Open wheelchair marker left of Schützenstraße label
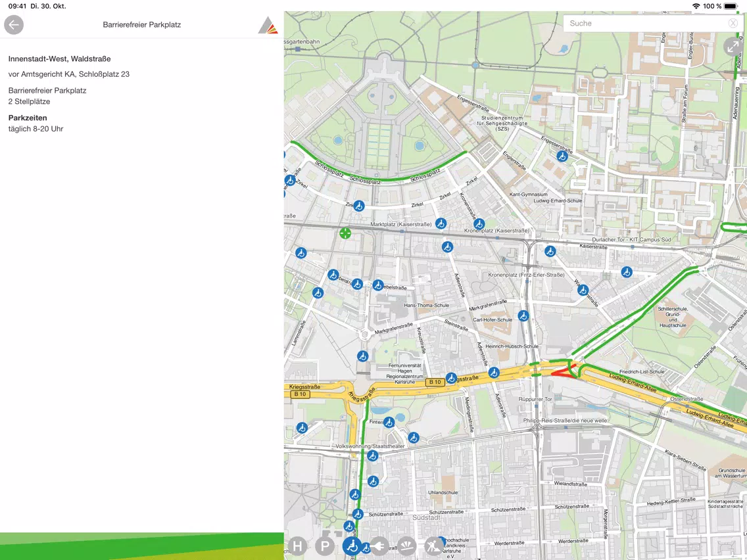Screen dimensions: 747x560 click(x=358, y=514)
